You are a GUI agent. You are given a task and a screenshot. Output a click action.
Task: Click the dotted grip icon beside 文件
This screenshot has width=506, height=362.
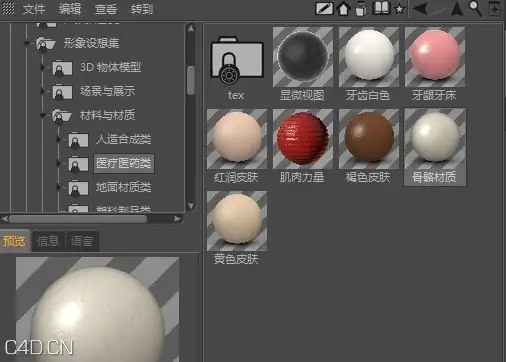click(x=8, y=8)
